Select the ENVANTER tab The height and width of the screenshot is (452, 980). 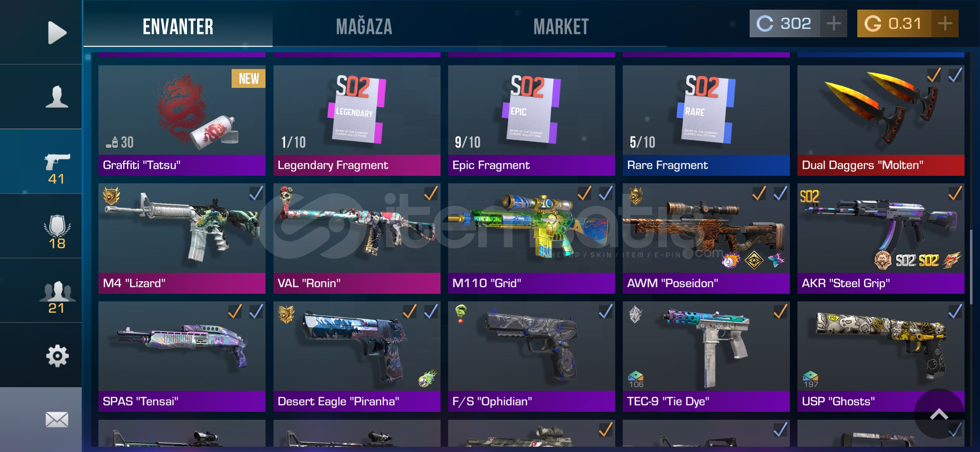(x=178, y=27)
